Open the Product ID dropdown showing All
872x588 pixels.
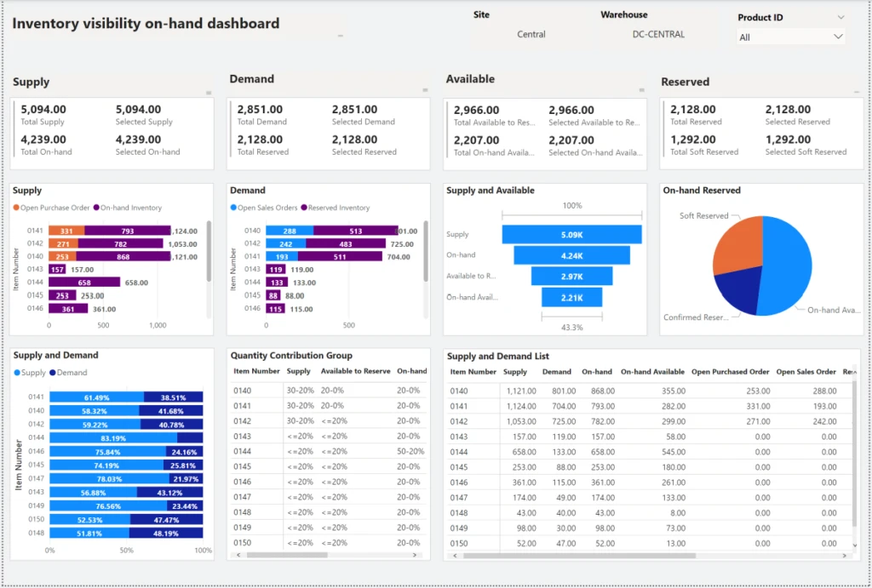coord(790,37)
